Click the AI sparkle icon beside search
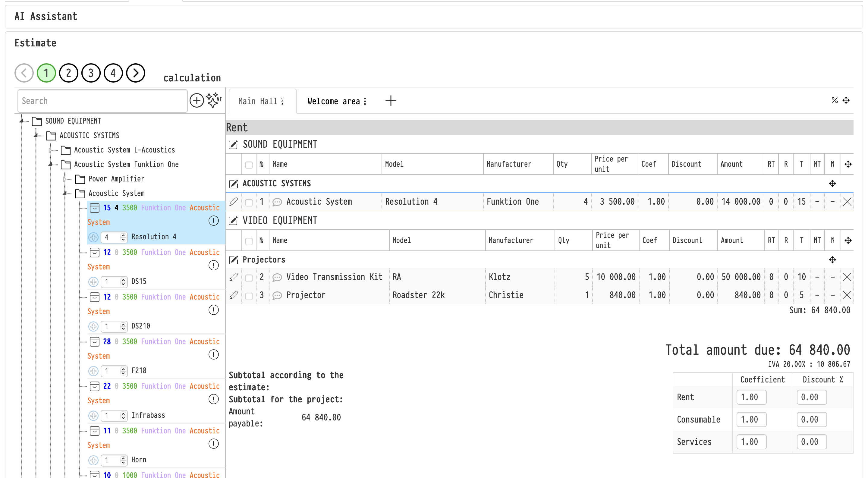Image resolution: width=868 pixels, height=478 pixels. pyautogui.click(x=214, y=100)
